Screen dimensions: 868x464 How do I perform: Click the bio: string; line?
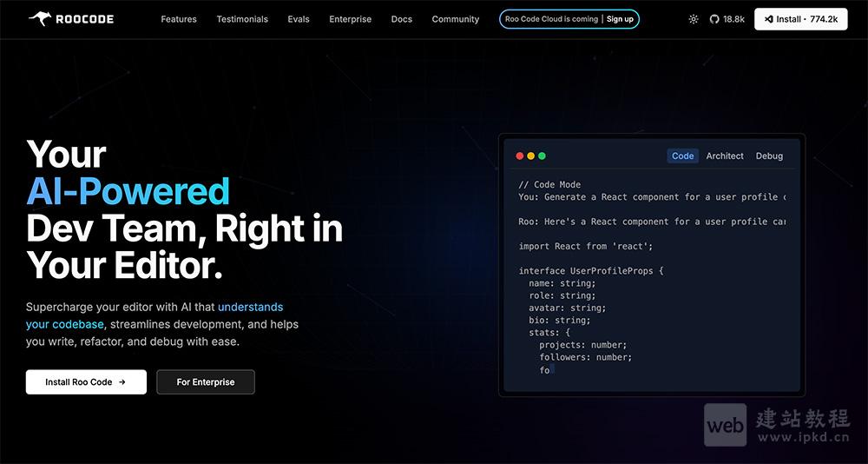(x=560, y=321)
